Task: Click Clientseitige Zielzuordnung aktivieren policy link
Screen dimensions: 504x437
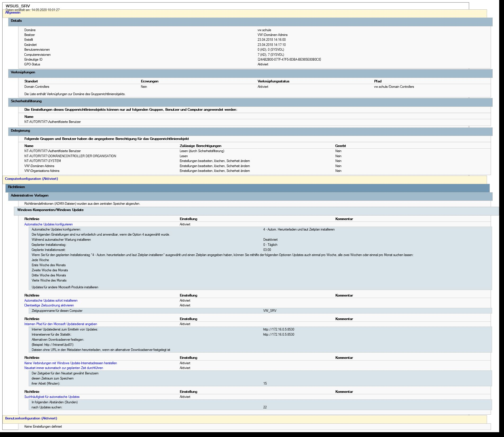Action: (49, 305)
